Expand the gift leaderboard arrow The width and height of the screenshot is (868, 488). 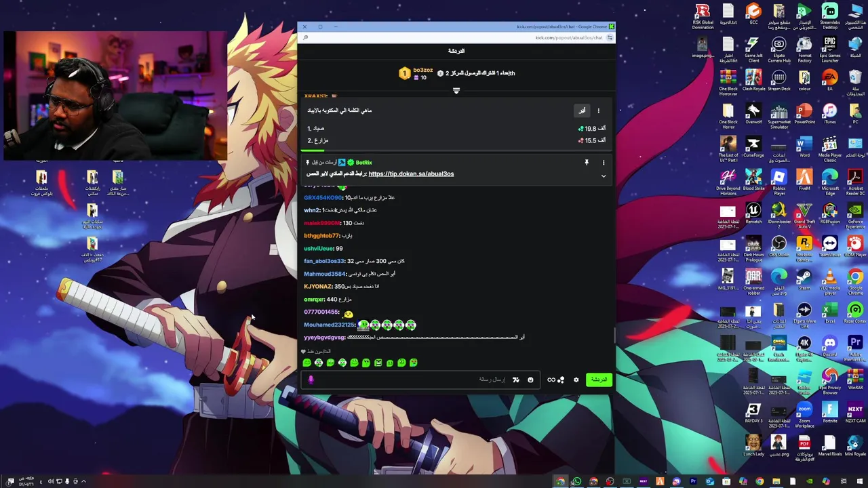(x=456, y=91)
